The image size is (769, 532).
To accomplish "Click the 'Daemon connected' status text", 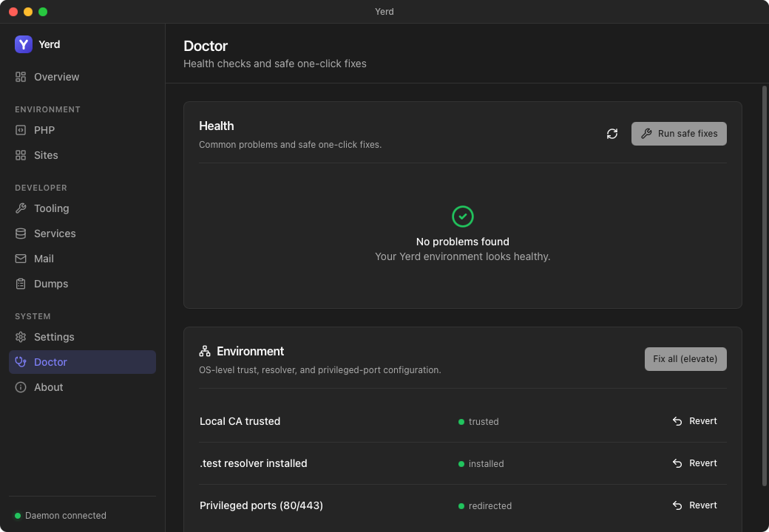I will click(x=66, y=516).
